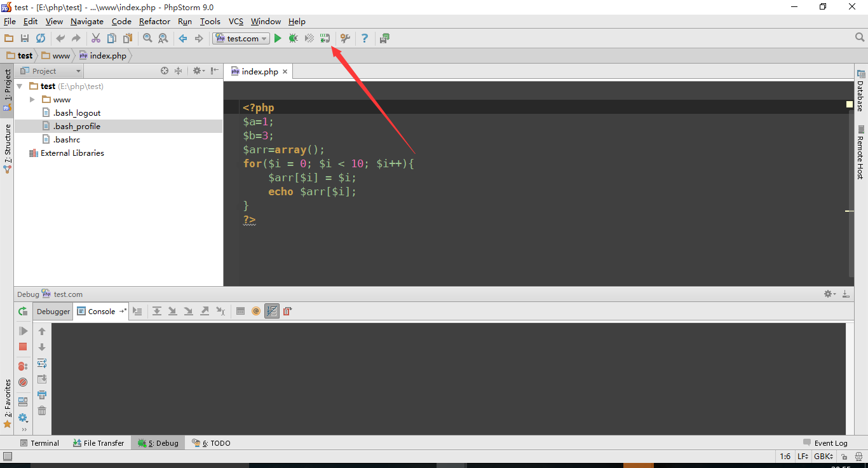Redo the last action
Image resolution: width=868 pixels, height=468 pixels.
point(76,39)
